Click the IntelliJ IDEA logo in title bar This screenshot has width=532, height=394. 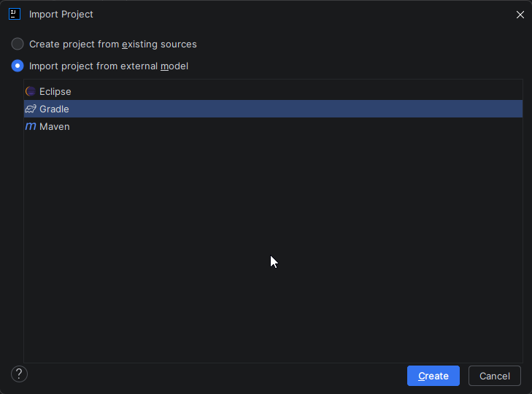point(14,14)
